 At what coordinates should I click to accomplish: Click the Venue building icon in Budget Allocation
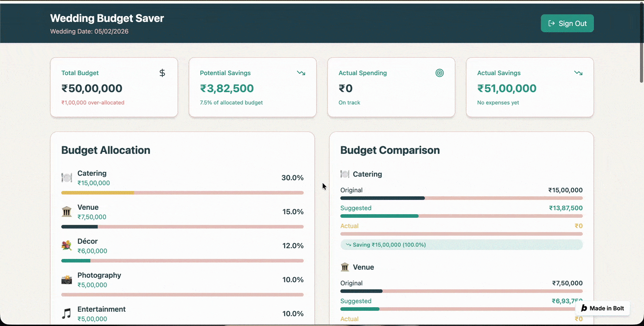click(67, 212)
